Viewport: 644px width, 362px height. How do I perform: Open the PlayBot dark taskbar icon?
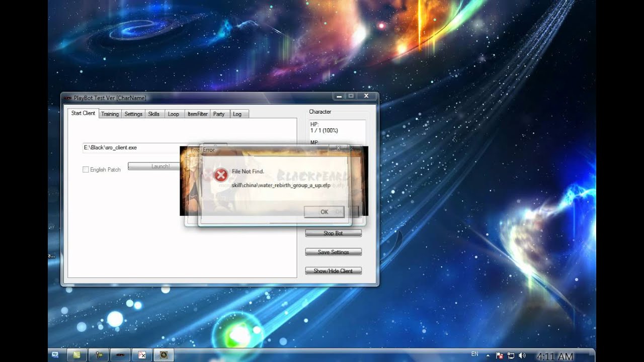tap(121, 355)
